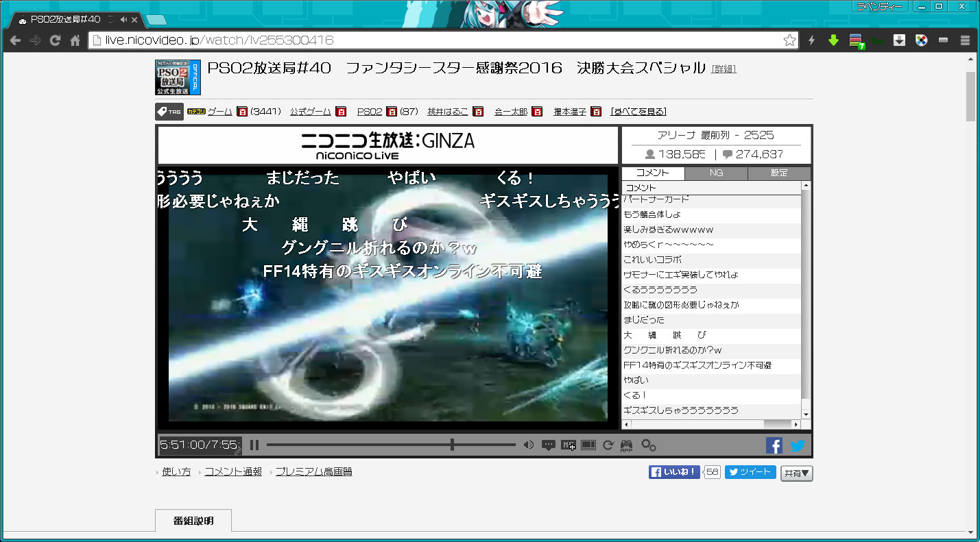Open the browser home page
Image resolution: width=980 pixels, height=542 pixels.
click(75, 40)
